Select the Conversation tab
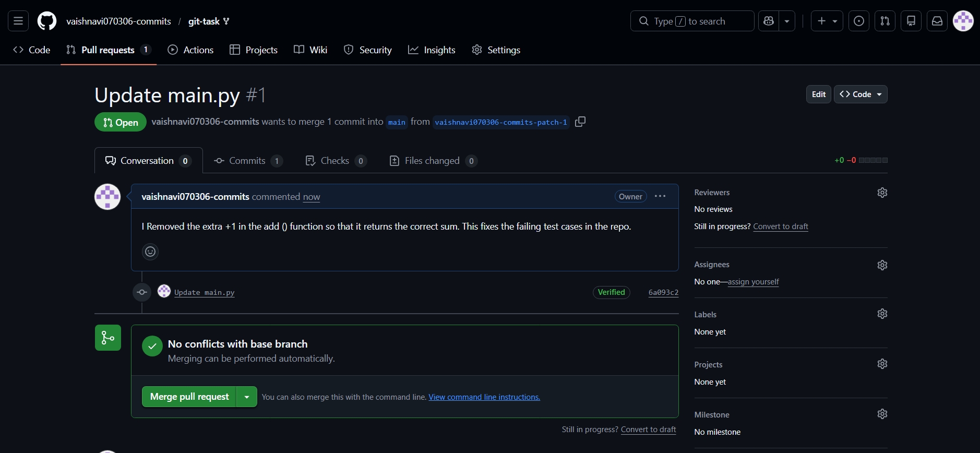The image size is (980, 453). pyautogui.click(x=148, y=161)
